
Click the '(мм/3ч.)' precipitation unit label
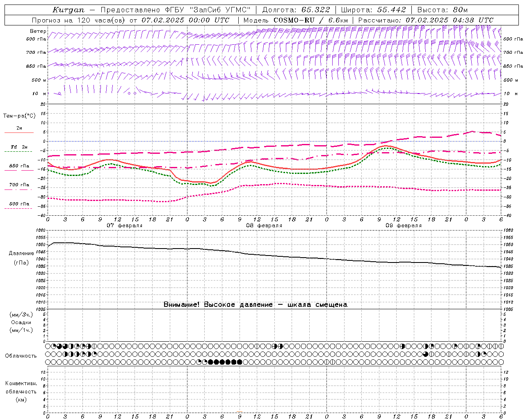(21, 315)
